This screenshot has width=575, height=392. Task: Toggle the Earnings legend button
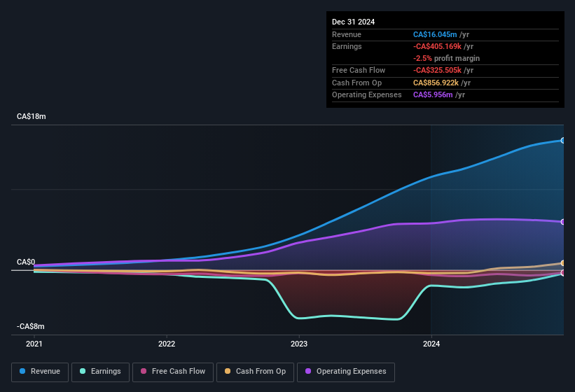coord(100,372)
